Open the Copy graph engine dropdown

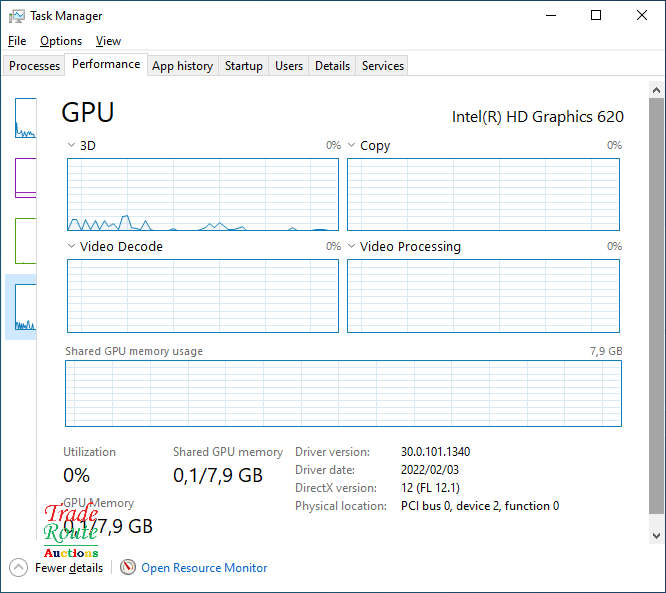coord(352,146)
